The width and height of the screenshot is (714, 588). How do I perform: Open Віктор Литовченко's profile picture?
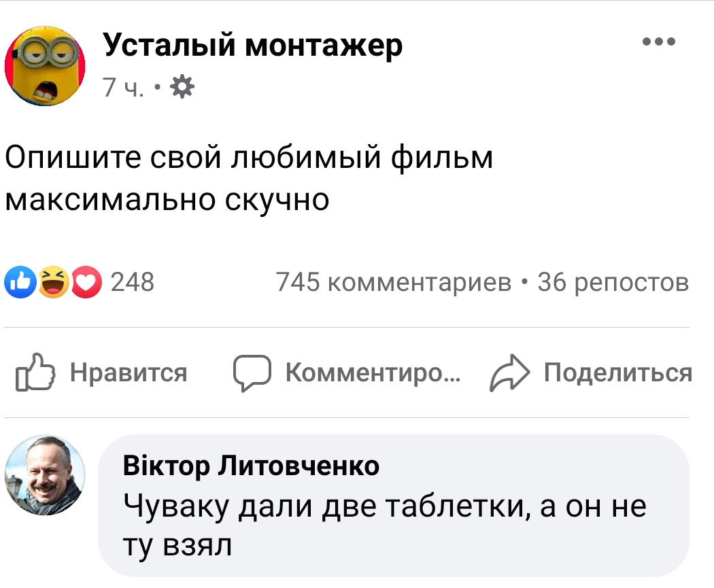pyautogui.click(x=45, y=474)
